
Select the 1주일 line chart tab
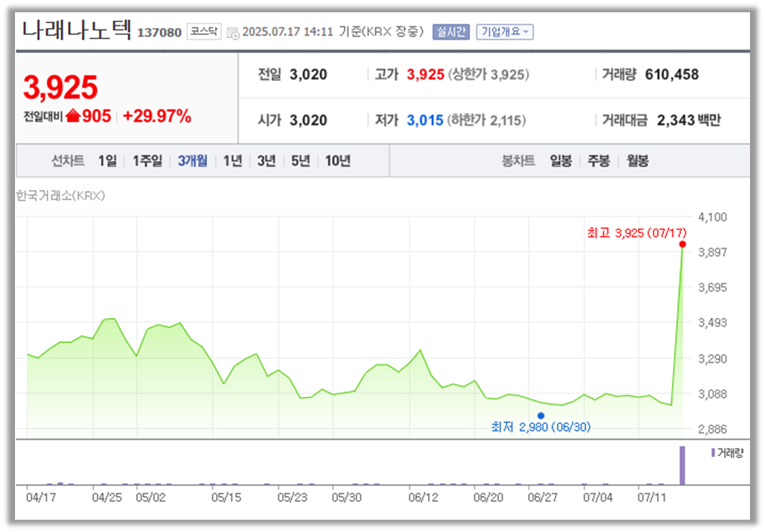pos(147,160)
